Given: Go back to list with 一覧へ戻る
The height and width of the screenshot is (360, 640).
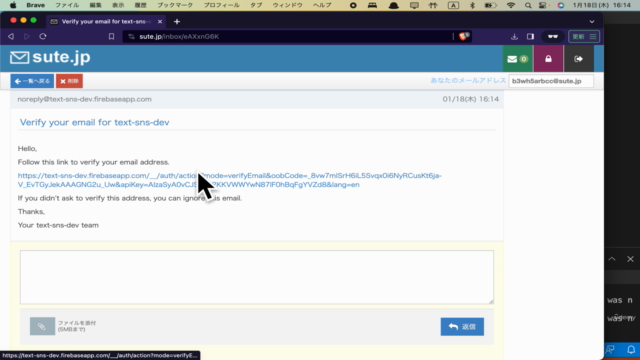Looking at the screenshot, I should (x=32, y=81).
